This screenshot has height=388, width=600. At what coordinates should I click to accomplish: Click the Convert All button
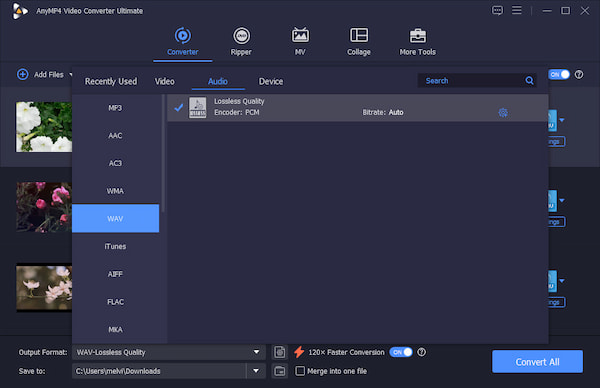coord(537,362)
